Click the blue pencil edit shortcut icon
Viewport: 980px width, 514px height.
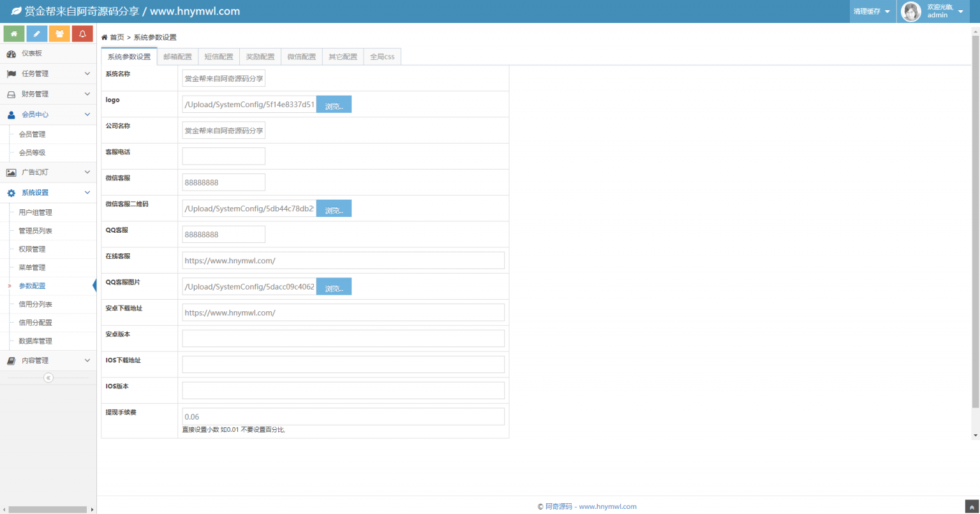[x=37, y=34]
